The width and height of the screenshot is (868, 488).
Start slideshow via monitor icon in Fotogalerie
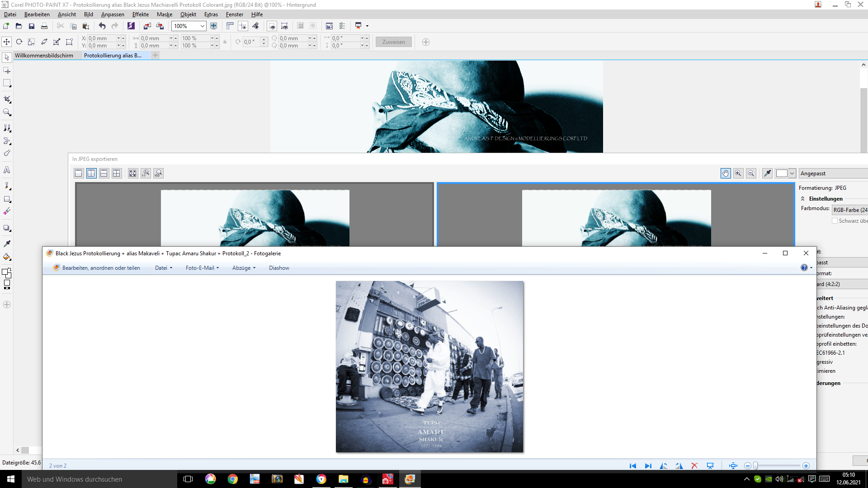pyautogui.click(x=710, y=466)
